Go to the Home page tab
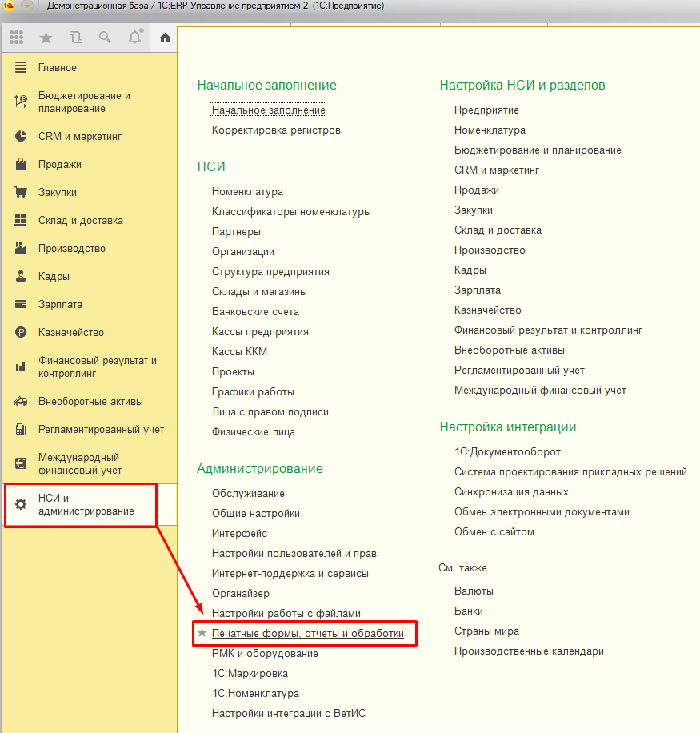700x733 pixels. coord(165,38)
